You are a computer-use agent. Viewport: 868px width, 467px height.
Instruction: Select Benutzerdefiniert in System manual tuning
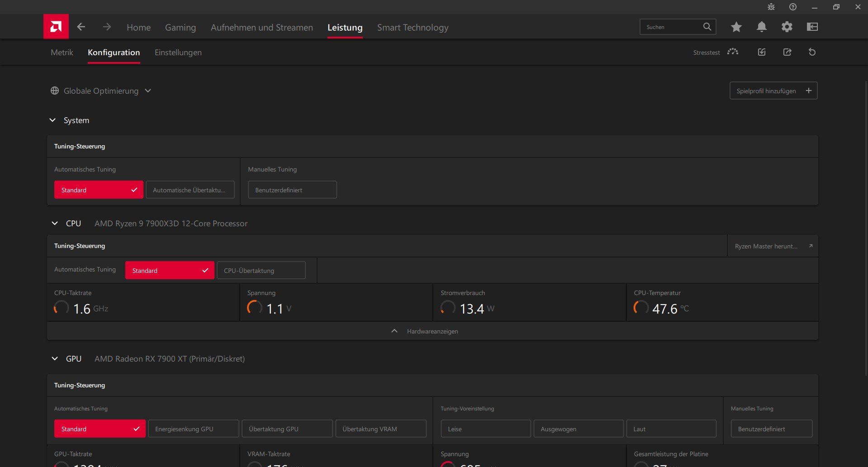[x=292, y=190]
